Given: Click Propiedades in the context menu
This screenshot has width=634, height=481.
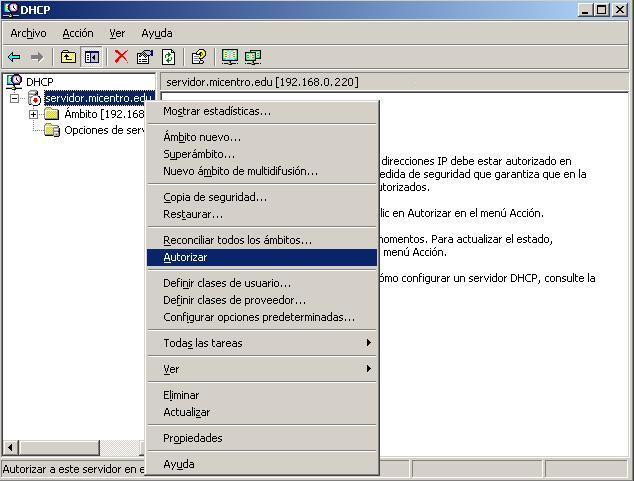Looking at the screenshot, I should click(192, 438).
